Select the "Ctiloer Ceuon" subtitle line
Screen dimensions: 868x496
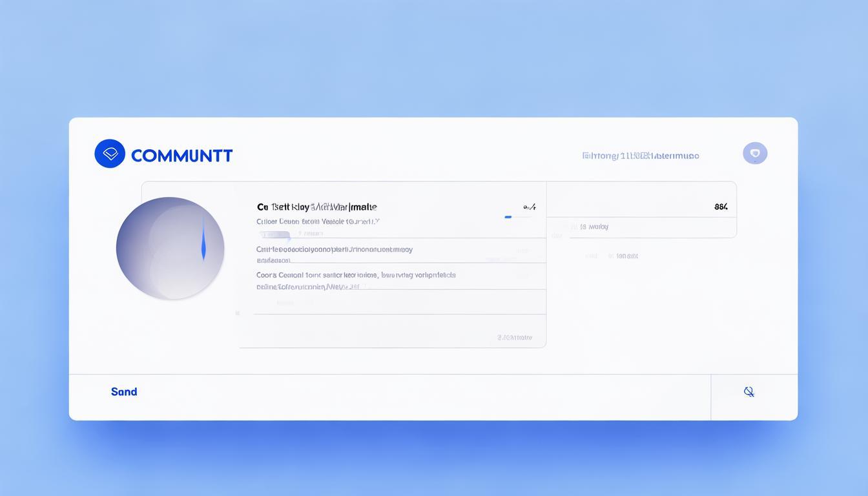point(318,222)
